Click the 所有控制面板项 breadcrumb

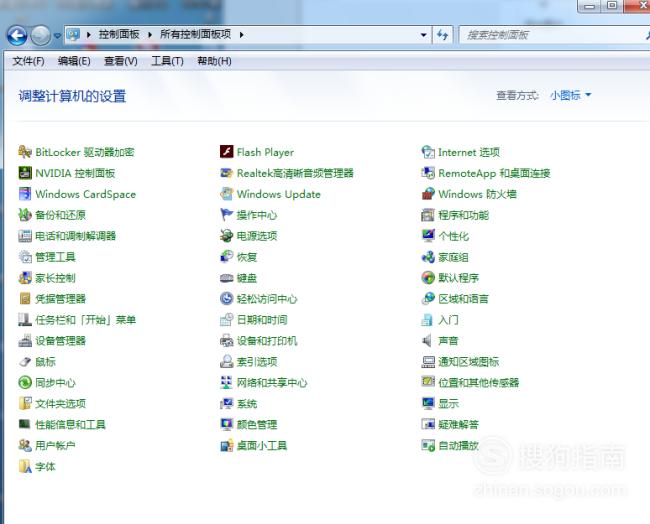[x=195, y=34]
